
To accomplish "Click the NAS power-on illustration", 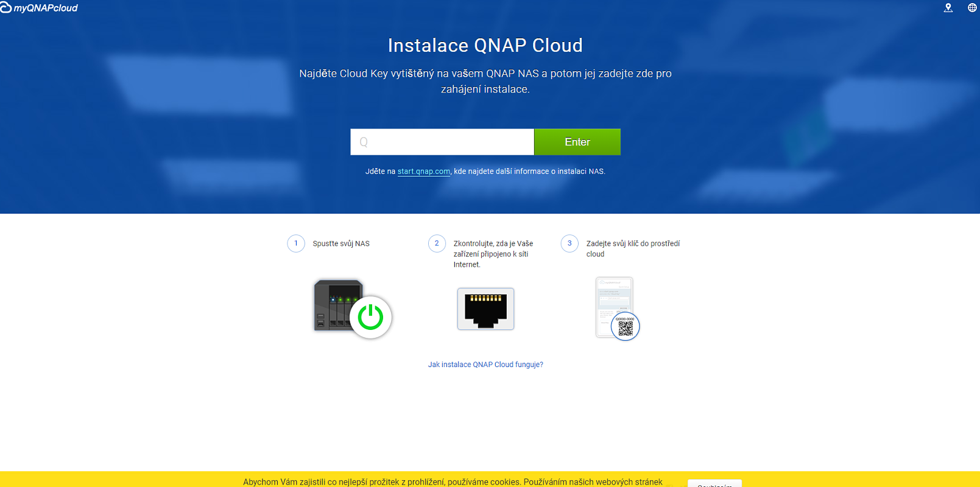I will 353,309.
